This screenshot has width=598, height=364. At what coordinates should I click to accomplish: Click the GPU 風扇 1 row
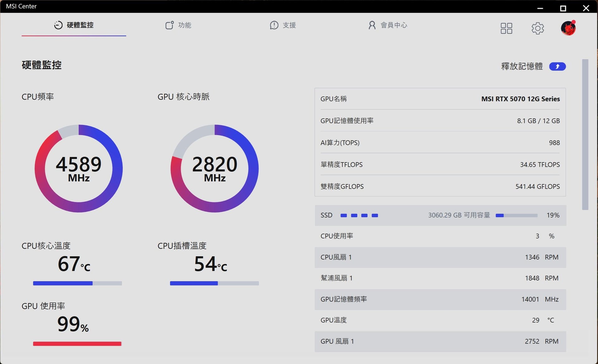pyautogui.click(x=440, y=341)
